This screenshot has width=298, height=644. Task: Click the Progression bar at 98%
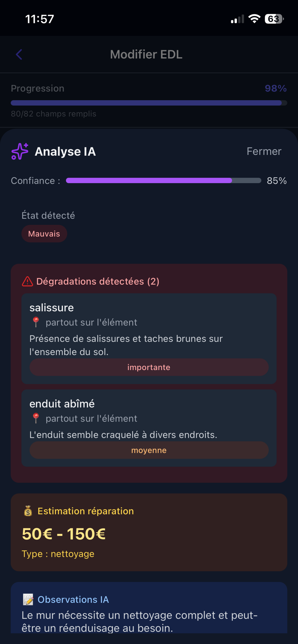pos(149,103)
